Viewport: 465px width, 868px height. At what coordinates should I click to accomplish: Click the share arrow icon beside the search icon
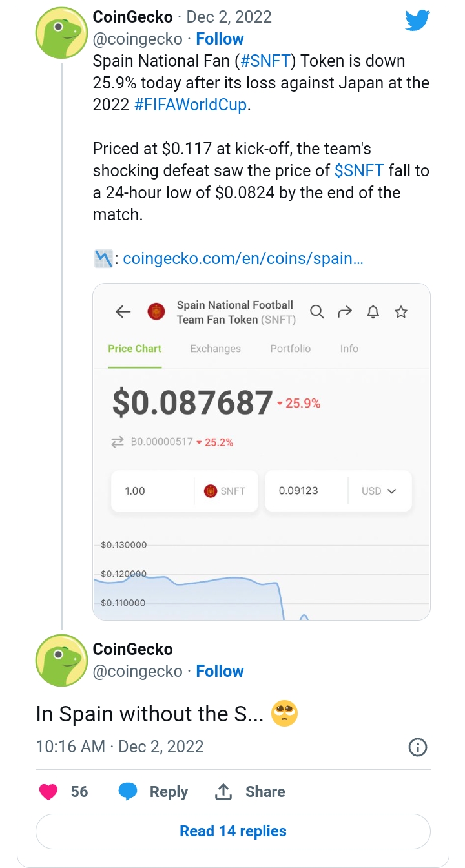click(345, 313)
